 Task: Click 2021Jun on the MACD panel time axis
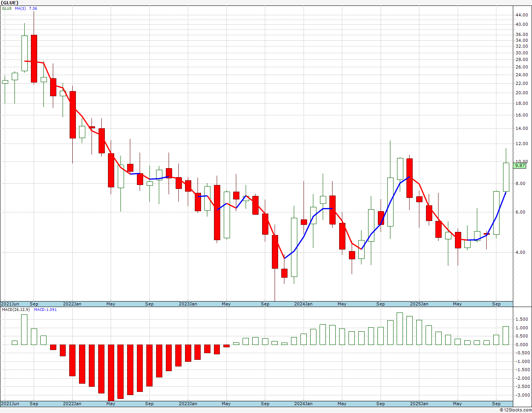[x=10, y=404]
